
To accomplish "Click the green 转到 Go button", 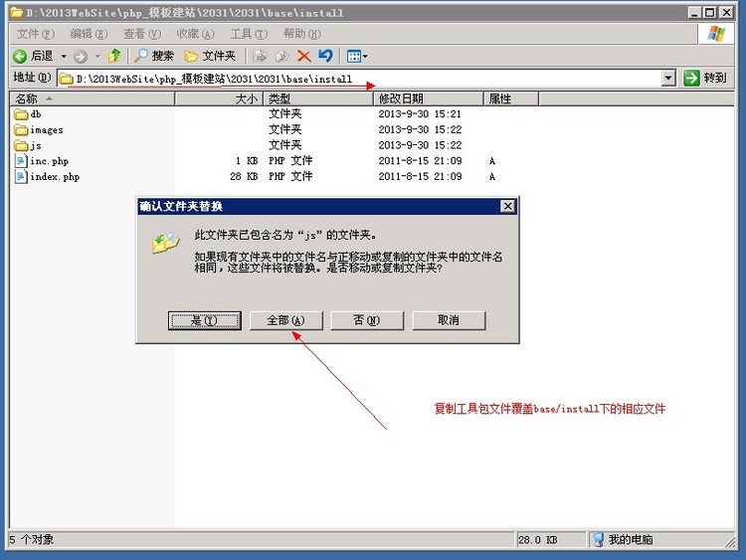I will click(x=705, y=78).
